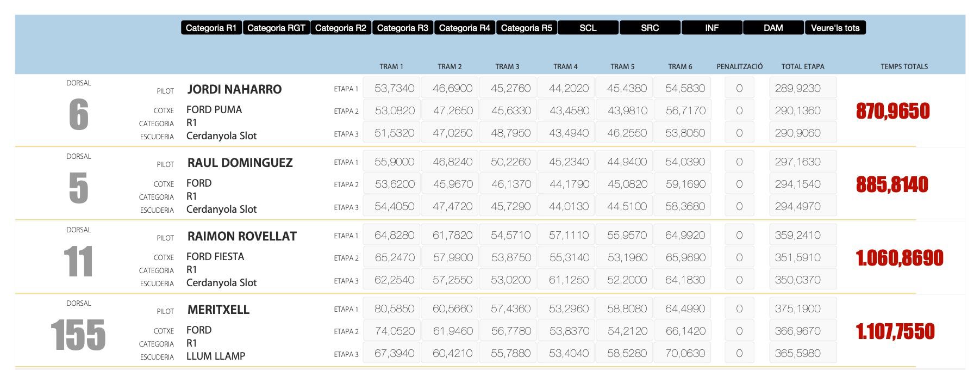This screenshot has height=370, width=980.
Task: Click Jordi Naharro Etapa 1 Tram 1 time field
Action: click(x=391, y=88)
